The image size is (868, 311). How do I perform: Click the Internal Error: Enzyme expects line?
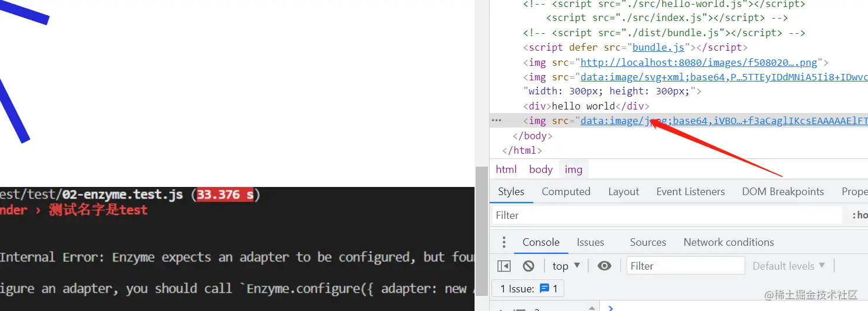tap(237, 257)
